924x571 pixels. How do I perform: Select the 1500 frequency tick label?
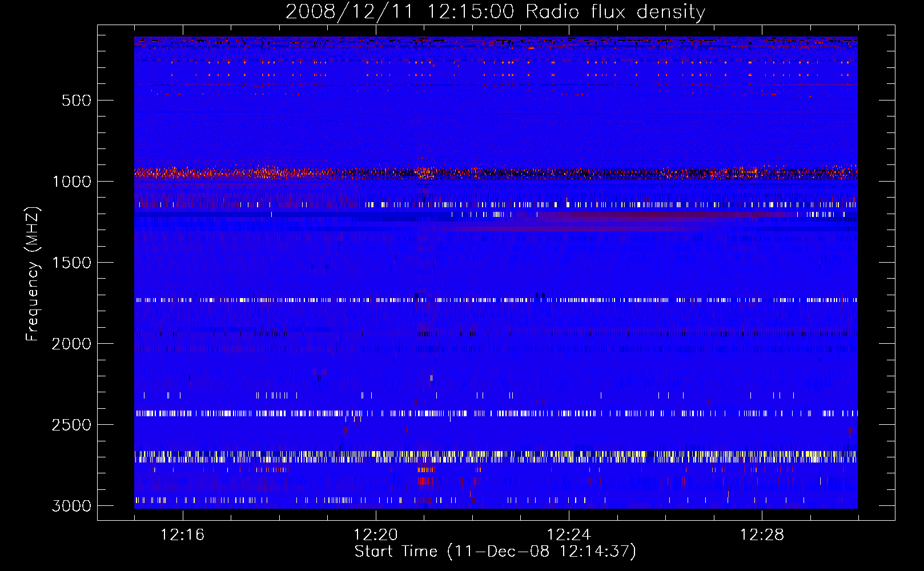(x=71, y=263)
